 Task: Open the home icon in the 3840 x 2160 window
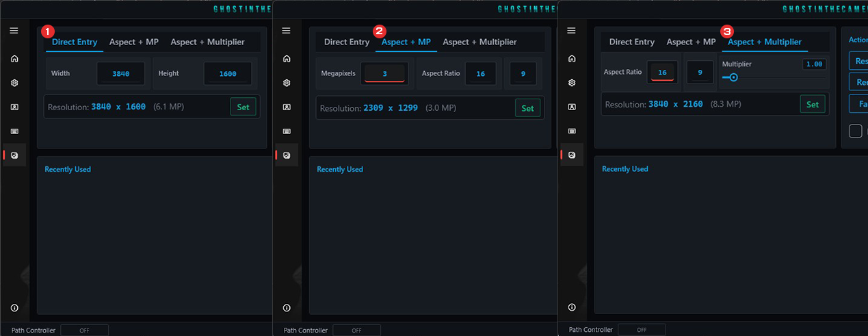571,58
